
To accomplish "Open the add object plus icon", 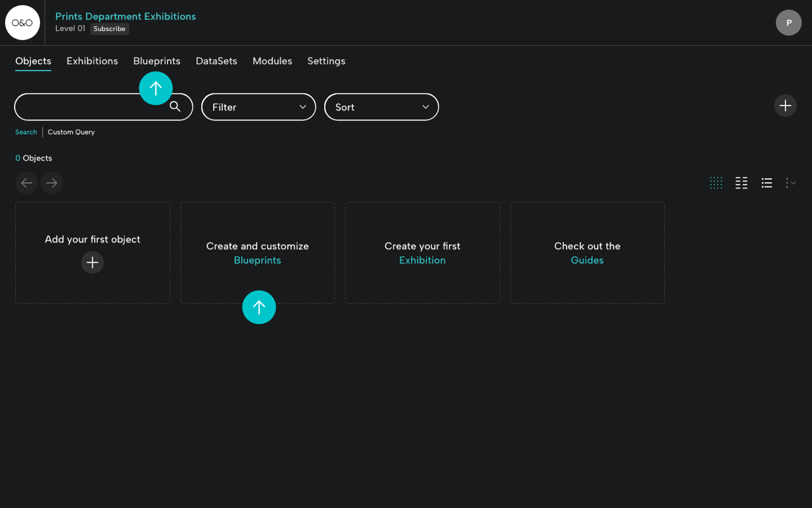I will point(785,105).
